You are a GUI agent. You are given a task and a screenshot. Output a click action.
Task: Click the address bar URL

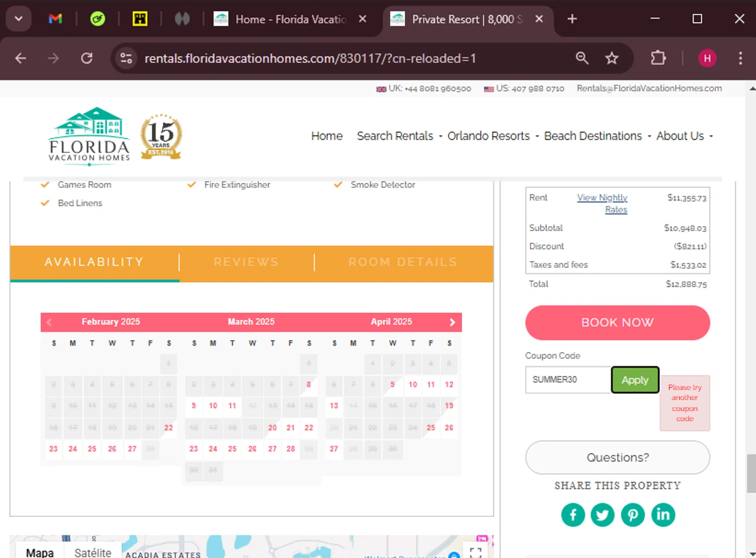coord(310,58)
